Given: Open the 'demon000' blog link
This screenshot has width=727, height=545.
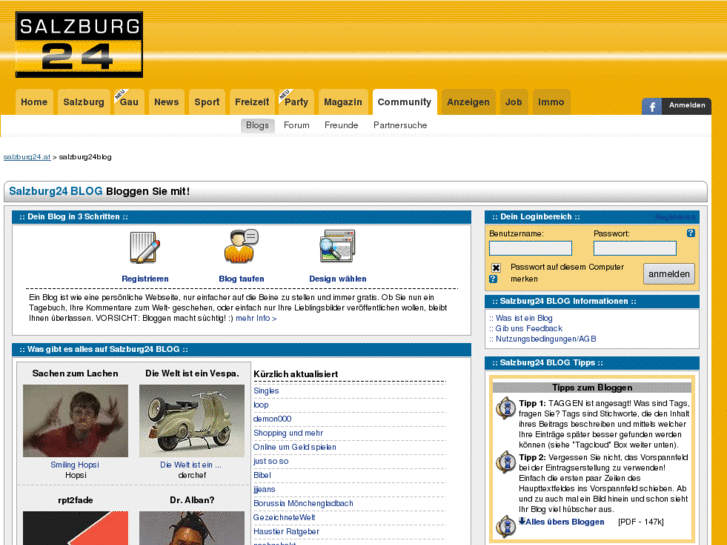Looking at the screenshot, I should pos(272,419).
